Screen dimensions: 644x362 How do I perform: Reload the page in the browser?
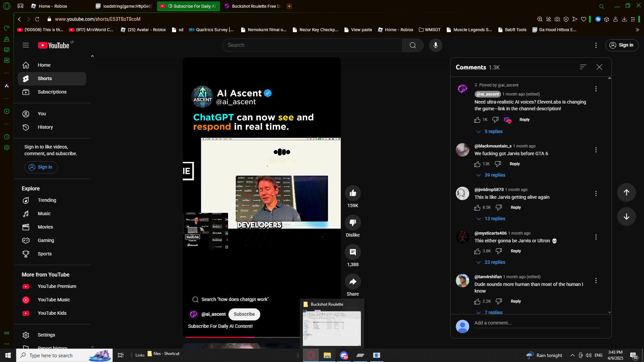pyautogui.click(x=37, y=19)
